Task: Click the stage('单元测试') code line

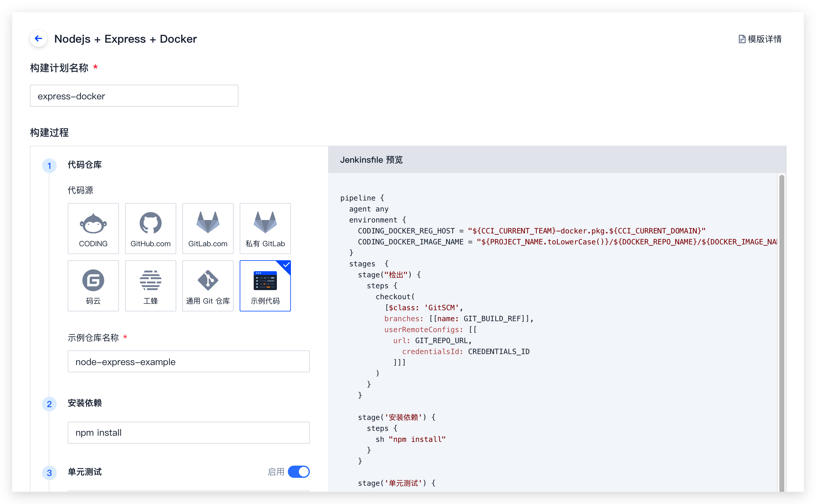Action: tap(396, 483)
